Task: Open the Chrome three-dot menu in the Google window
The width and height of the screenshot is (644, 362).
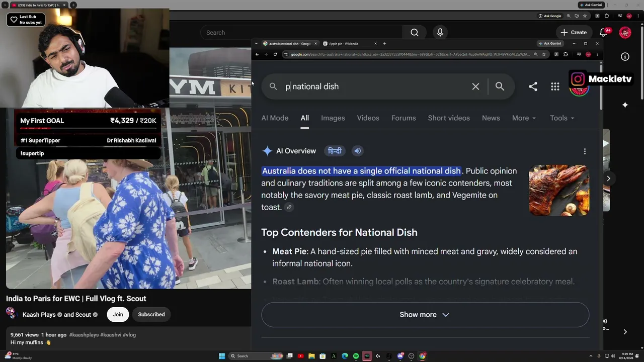Action: [597, 54]
